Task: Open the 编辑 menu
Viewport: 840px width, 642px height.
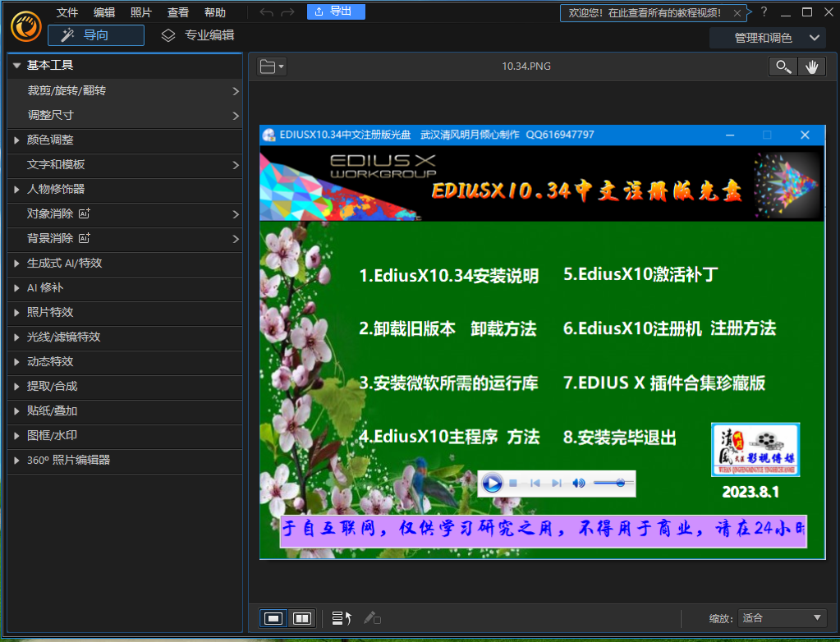Action: [x=104, y=12]
